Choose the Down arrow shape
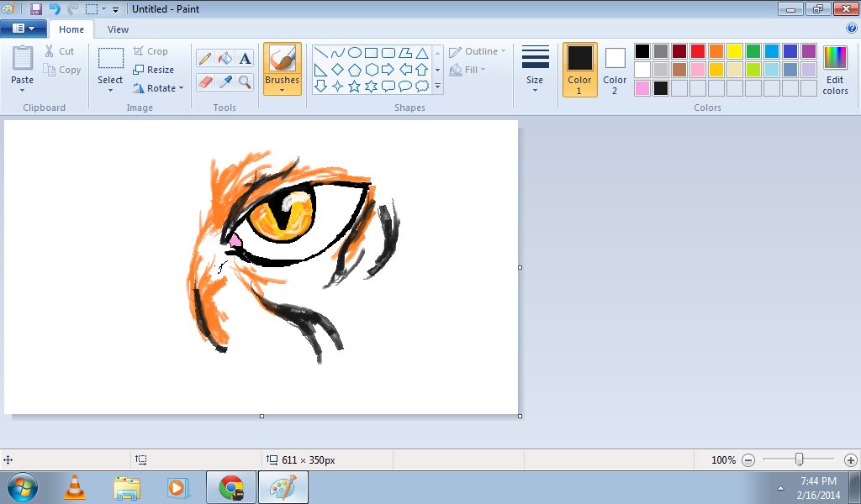Image resolution: width=861 pixels, height=504 pixels. 321,87
